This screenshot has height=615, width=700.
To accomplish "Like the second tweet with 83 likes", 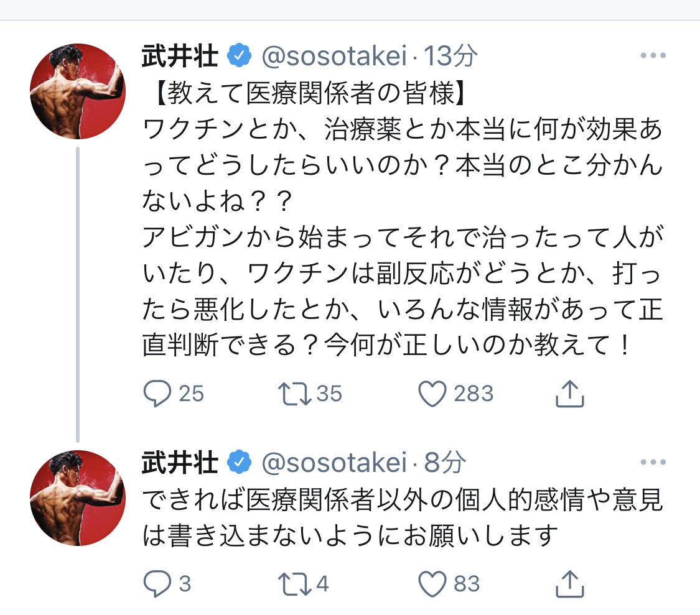I will click(x=433, y=583).
